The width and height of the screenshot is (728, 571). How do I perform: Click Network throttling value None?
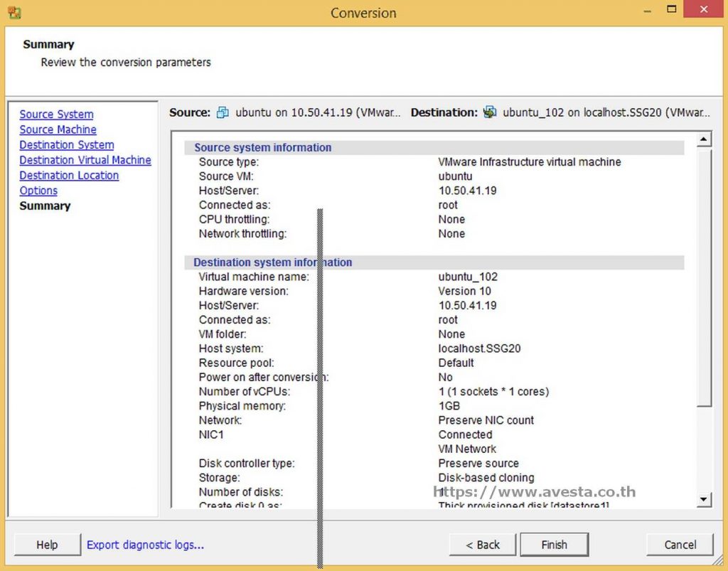[451, 234]
